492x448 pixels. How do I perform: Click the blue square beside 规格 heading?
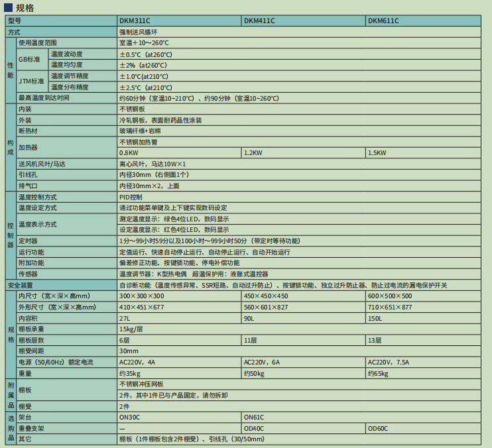tap(9, 7)
